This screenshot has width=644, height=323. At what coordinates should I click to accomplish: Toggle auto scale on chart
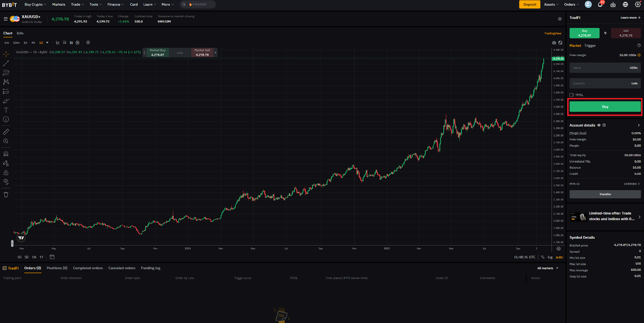(x=559, y=257)
